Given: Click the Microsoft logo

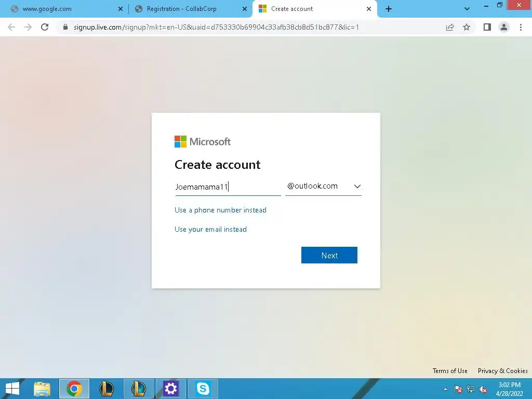Looking at the screenshot, I should 203,141.
